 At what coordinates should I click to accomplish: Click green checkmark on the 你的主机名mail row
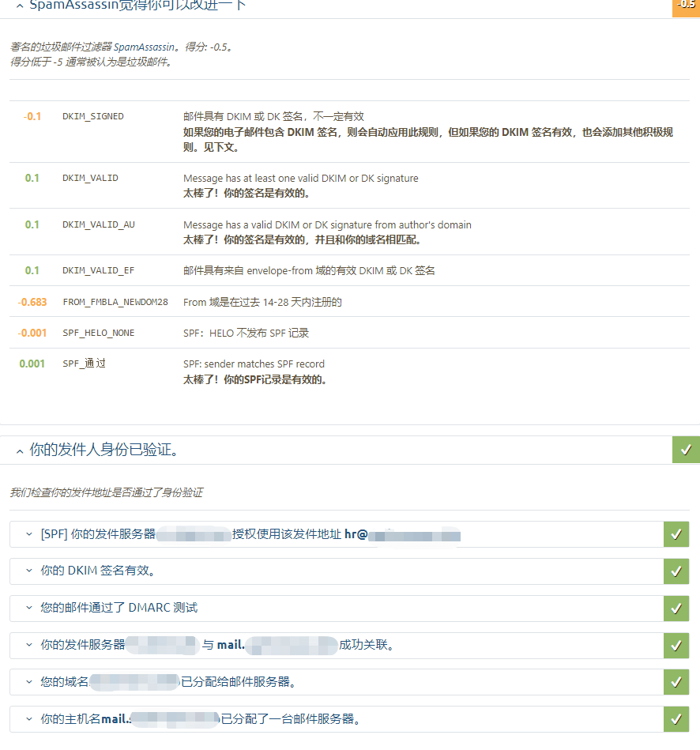tap(676, 719)
